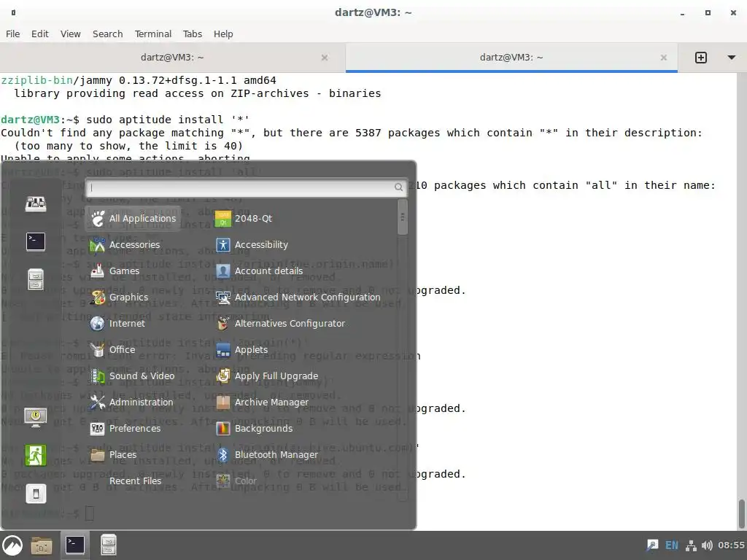Screen dimensions: 747x560
Task: Select the Sound & Video category
Action: pos(133,376)
